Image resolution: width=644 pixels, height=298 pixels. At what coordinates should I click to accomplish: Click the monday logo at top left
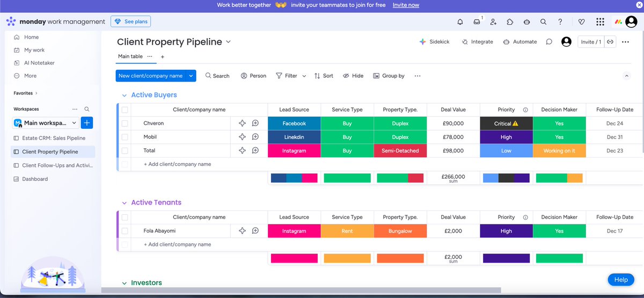(x=11, y=21)
